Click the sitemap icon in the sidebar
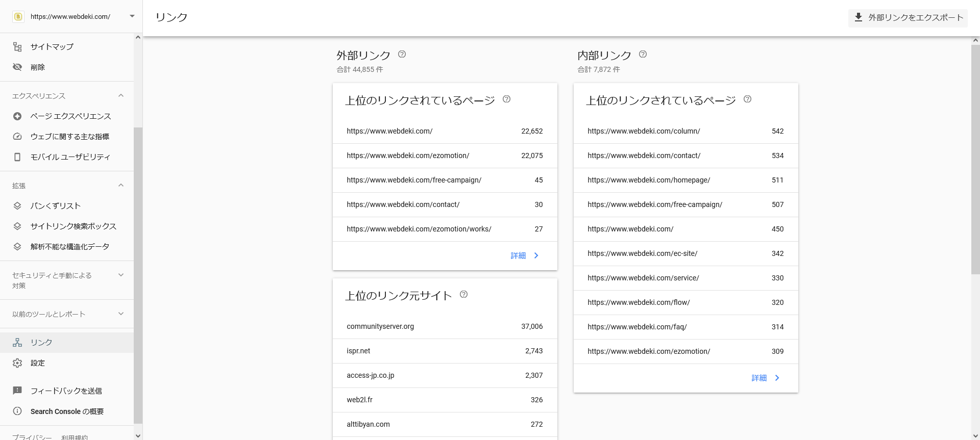The height and width of the screenshot is (440, 980). click(17, 47)
